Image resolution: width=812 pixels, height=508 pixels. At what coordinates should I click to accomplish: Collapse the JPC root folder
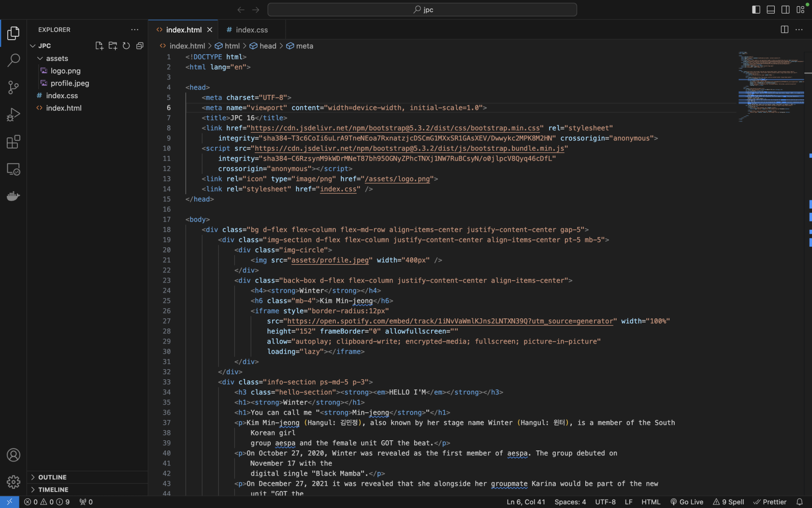pos(33,45)
